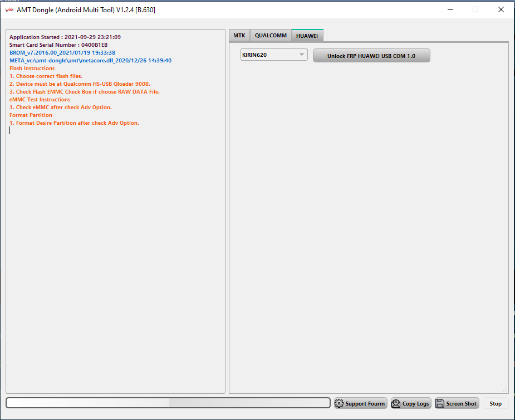Image resolution: width=515 pixels, height=420 pixels.
Task: Click 'Device must be at Qualcomm HS-USB Qloader 9008' line
Action: [x=80, y=84]
